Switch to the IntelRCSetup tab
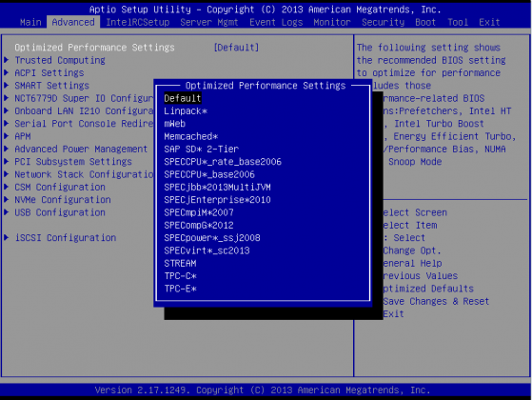This screenshot has width=532, height=400. click(x=138, y=23)
